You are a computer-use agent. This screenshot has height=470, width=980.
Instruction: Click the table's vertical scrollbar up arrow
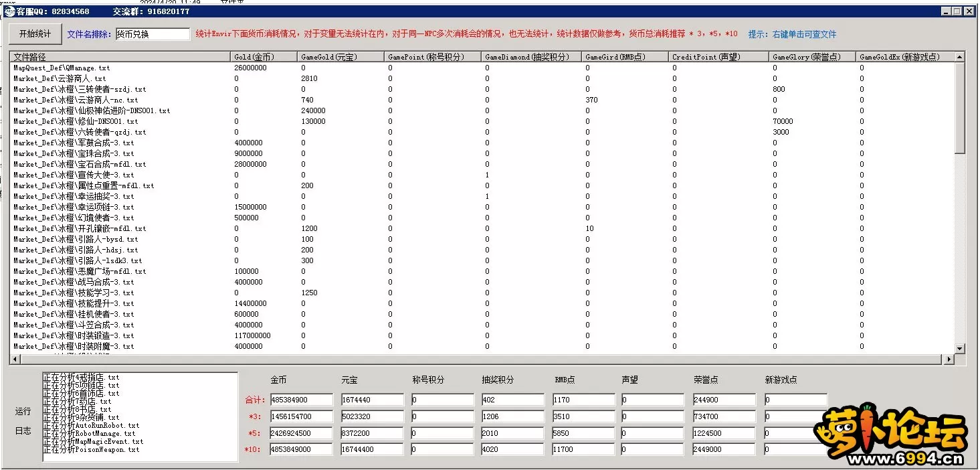tap(960, 58)
